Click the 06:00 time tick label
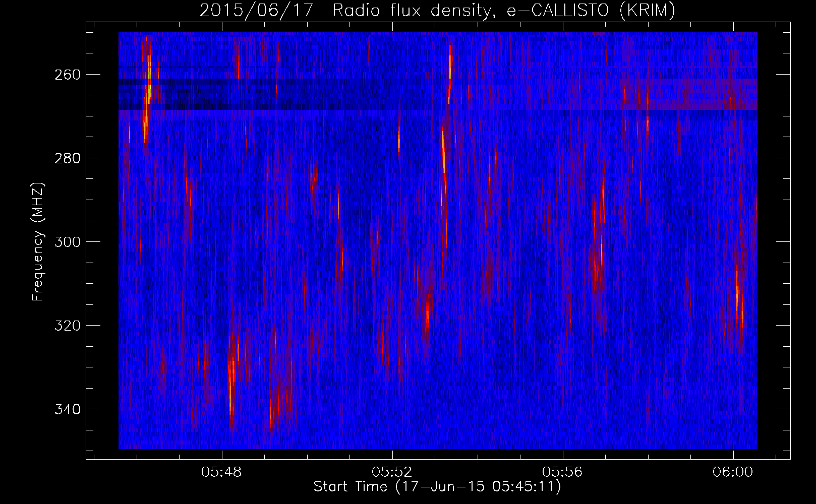 tap(733, 472)
